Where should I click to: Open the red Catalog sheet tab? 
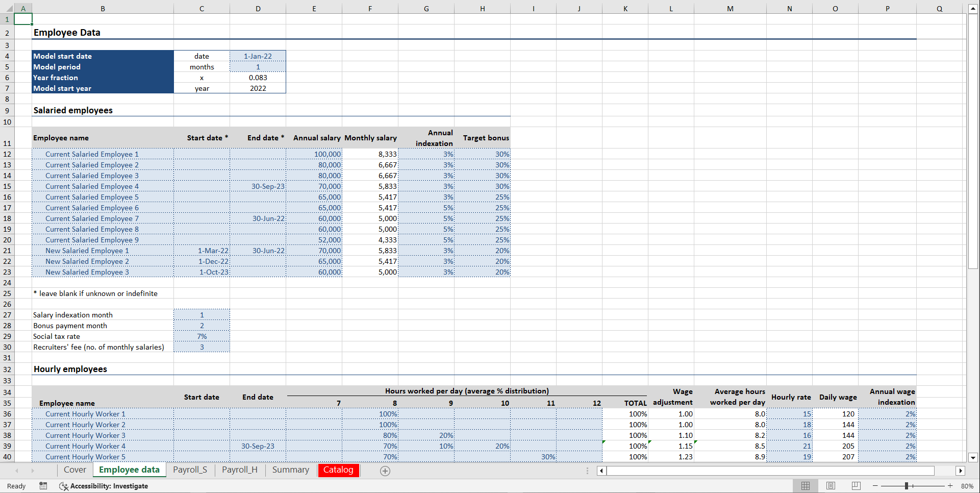(x=338, y=470)
